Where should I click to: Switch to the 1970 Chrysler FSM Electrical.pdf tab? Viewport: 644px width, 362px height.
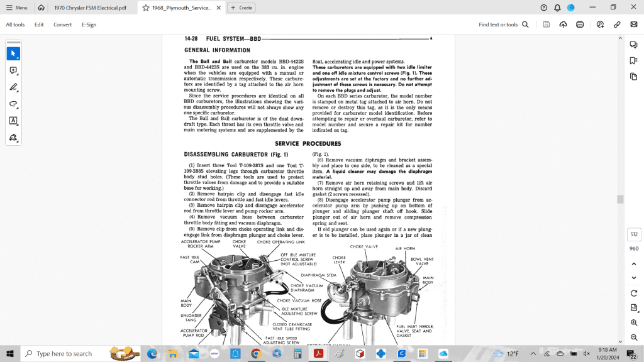[x=90, y=8]
